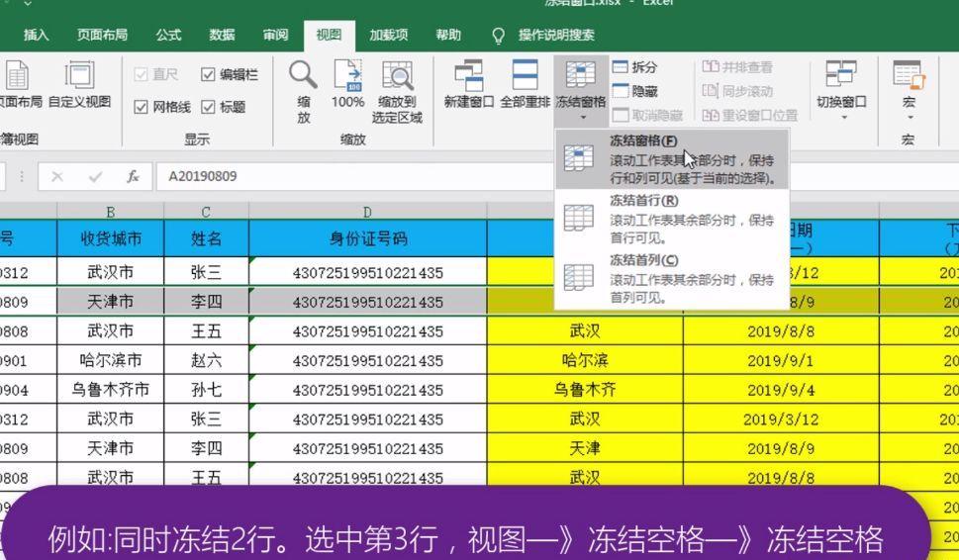Click the formula bar confirm checkmark
Viewport: 959px width, 560px height.
pyautogui.click(x=95, y=177)
